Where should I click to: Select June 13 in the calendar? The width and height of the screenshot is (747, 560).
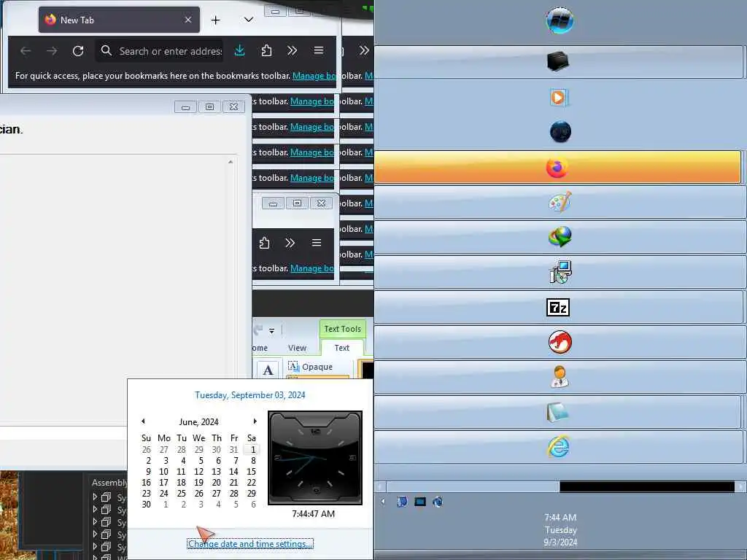coord(216,472)
